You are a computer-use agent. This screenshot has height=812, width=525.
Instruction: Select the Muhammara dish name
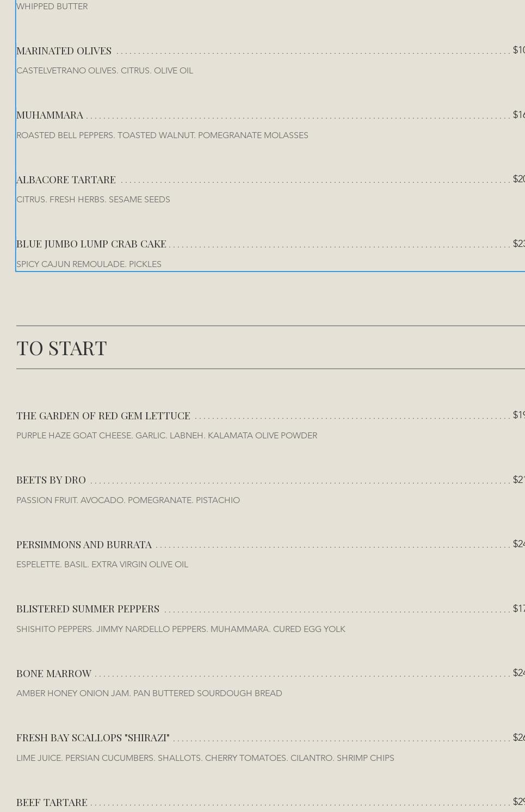50,115
